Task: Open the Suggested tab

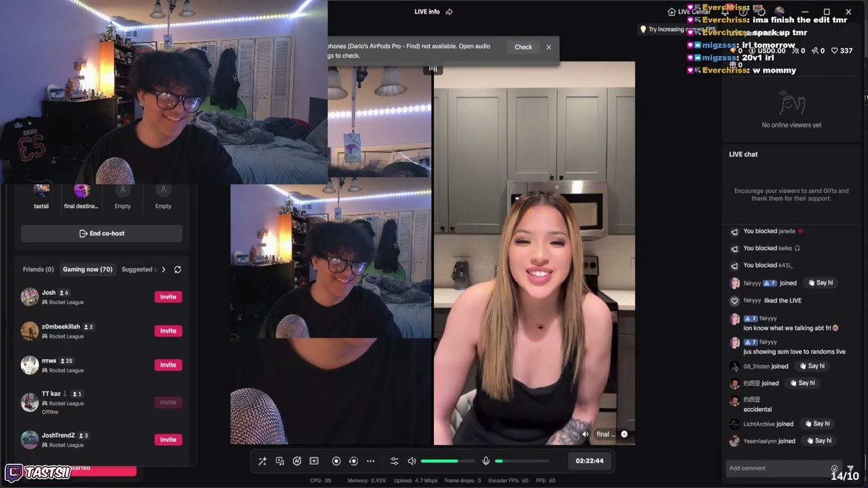Action: pyautogui.click(x=138, y=269)
